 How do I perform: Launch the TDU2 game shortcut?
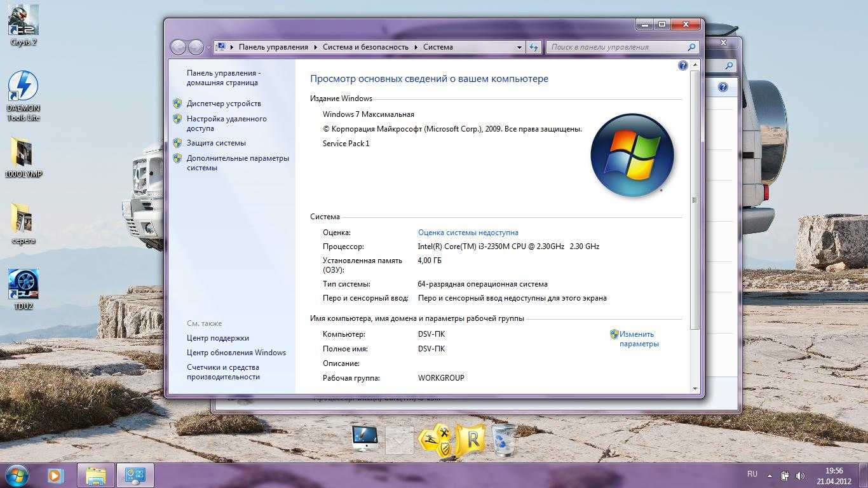pyautogui.click(x=24, y=289)
